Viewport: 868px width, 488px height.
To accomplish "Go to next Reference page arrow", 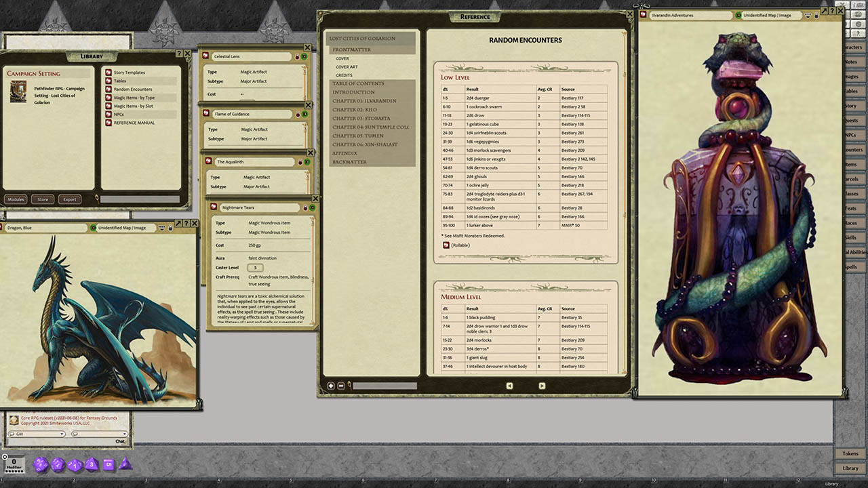I will (542, 386).
